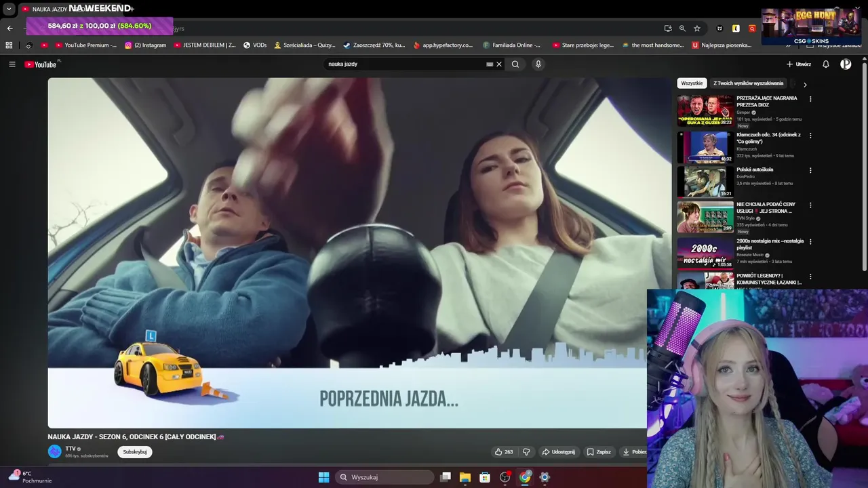Open 'PRZERAŻAJĄCE NAGRANIA PREZESA DIOZ' video thumbnail
Image resolution: width=868 pixels, height=488 pixels.
click(x=705, y=110)
